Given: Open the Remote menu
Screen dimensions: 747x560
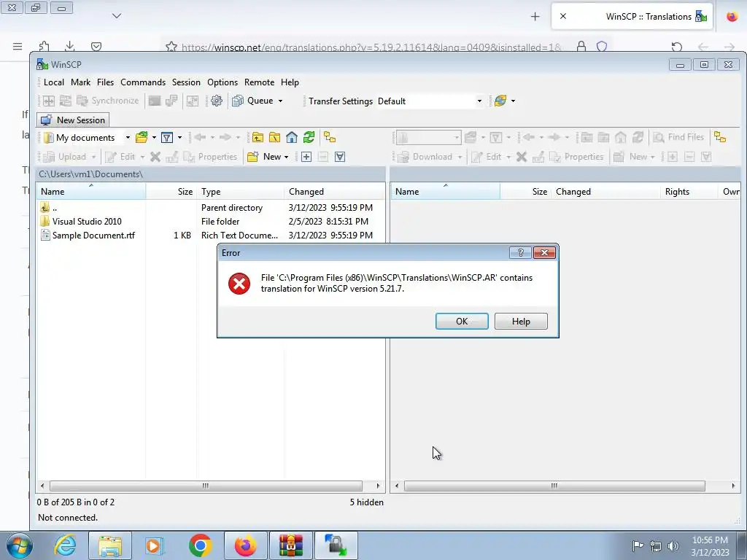Looking at the screenshot, I should tap(259, 82).
